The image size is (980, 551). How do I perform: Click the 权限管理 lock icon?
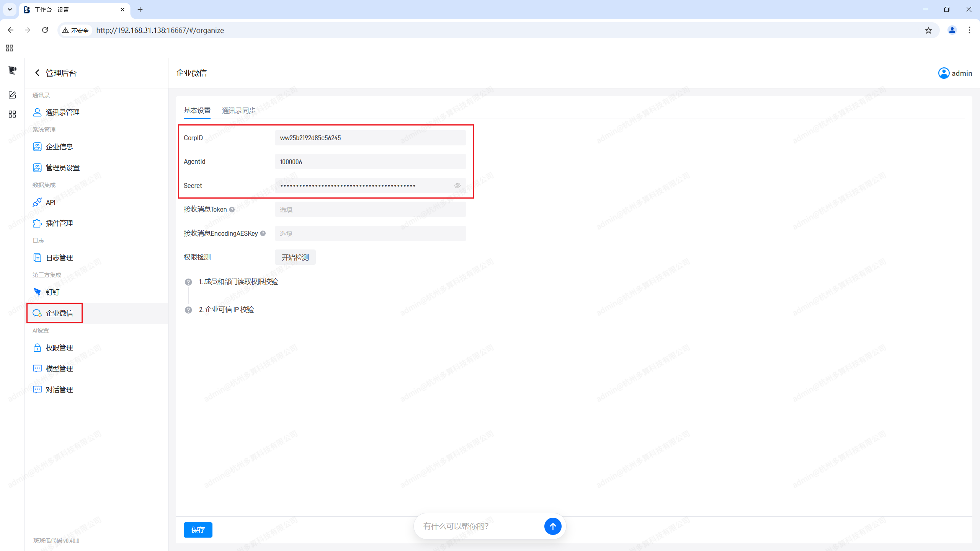tap(37, 347)
